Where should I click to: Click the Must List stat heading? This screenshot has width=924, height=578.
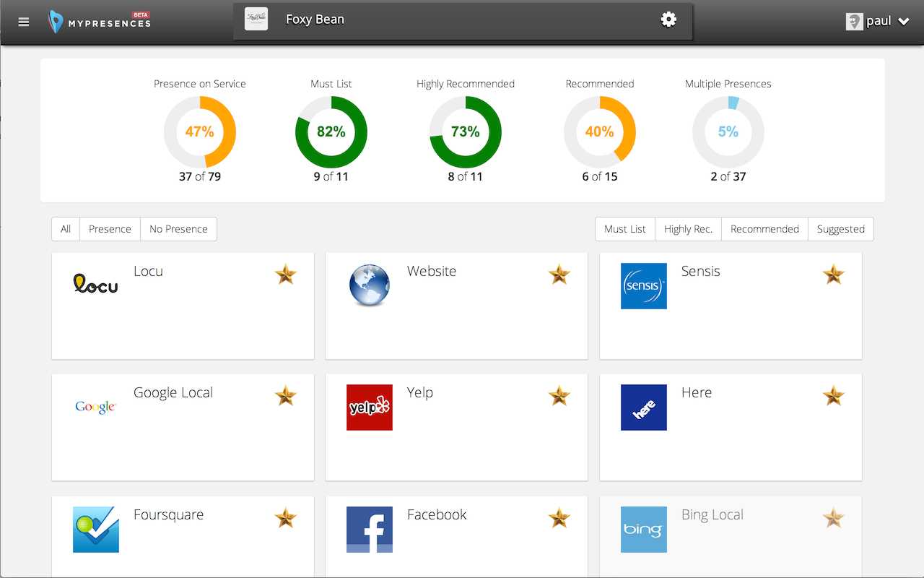click(331, 84)
